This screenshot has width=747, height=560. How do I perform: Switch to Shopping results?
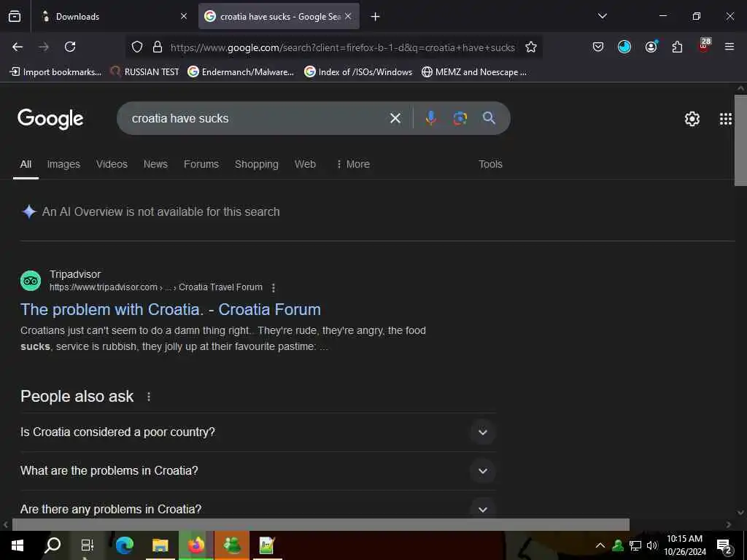(x=256, y=164)
